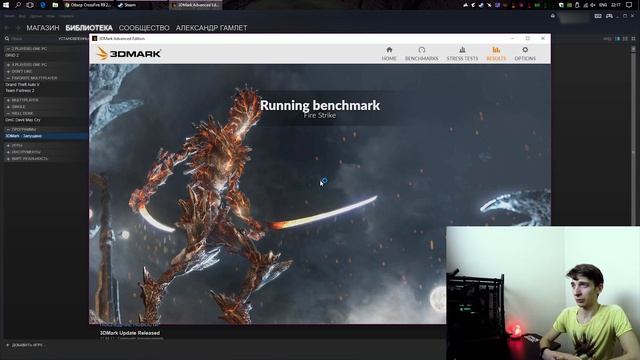
Task: Open Steam Big Picture controller icon
Action: (x=609, y=16)
